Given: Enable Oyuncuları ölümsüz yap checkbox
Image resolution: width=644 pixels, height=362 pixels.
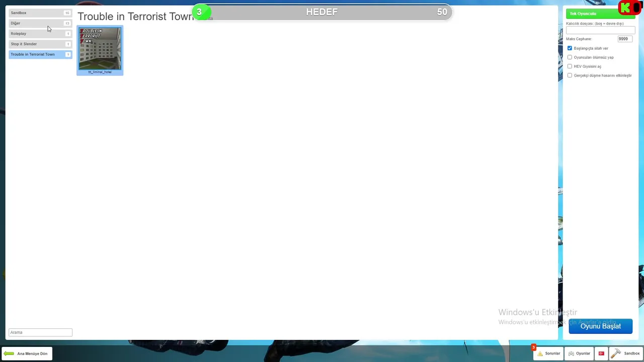Looking at the screenshot, I should pyautogui.click(x=570, y=57).
